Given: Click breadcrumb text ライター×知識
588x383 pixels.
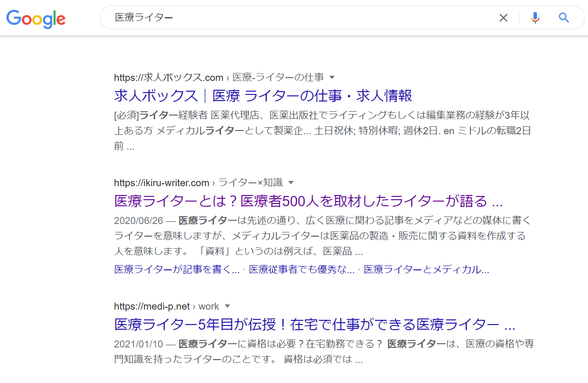Looking at the screenshot, I should (x=251, y=182).
